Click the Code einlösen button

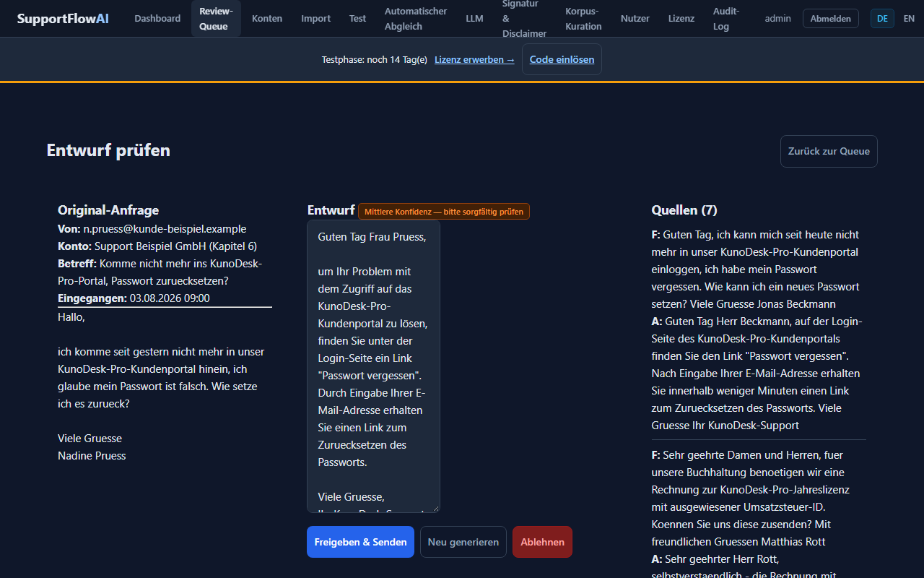tap(562, 59)
